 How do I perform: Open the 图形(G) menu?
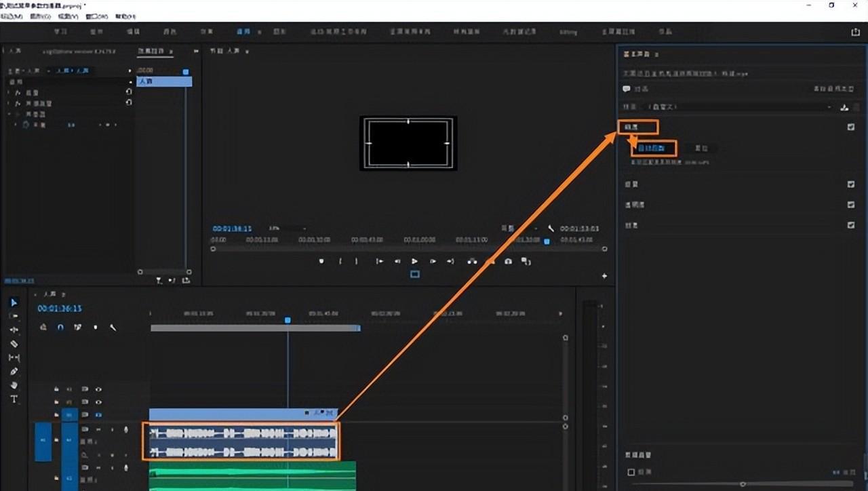click(x=40, y=16)
